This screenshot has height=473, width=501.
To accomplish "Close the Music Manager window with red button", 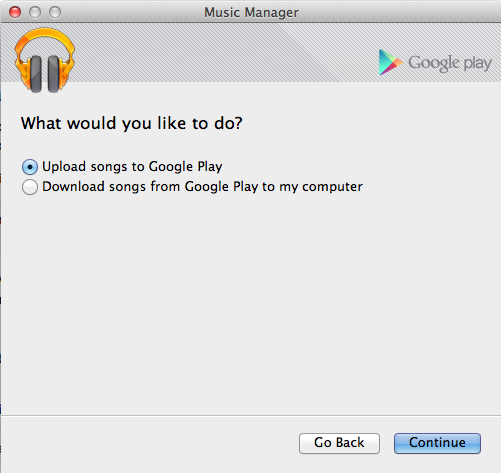I will (x=15, y=12).
